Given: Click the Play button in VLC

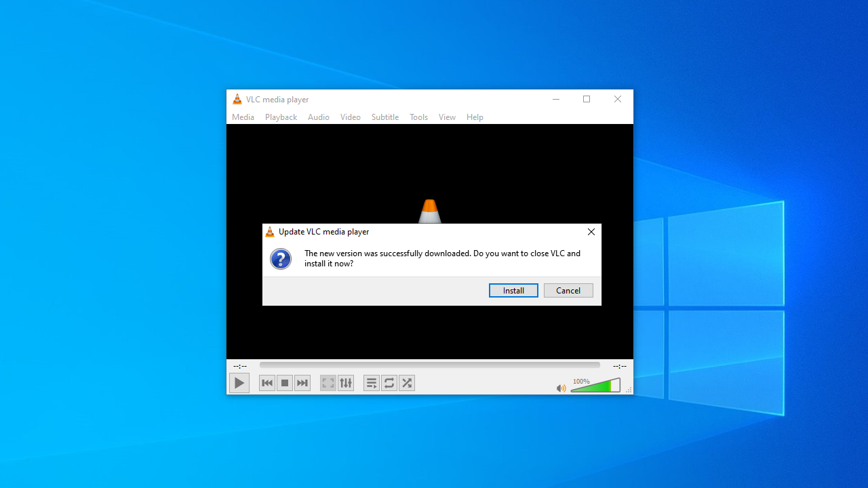Looking at the screenshot, I should pyautogui.click(x=239, y=383).
